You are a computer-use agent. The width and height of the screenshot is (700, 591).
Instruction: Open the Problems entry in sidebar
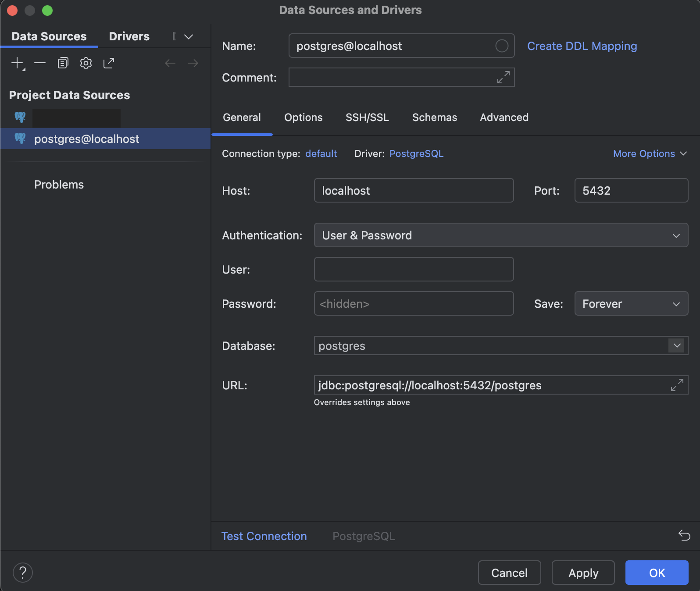click(x=59, y=185)
